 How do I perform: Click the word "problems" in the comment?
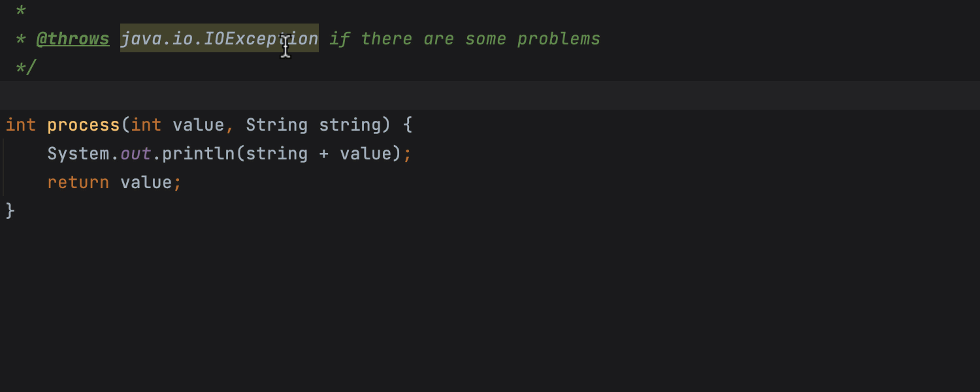[x=559, y=39]
